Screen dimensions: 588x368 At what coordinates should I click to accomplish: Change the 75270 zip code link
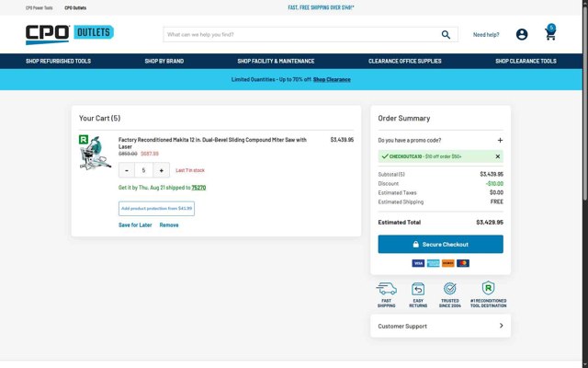(x=198, y=188)
